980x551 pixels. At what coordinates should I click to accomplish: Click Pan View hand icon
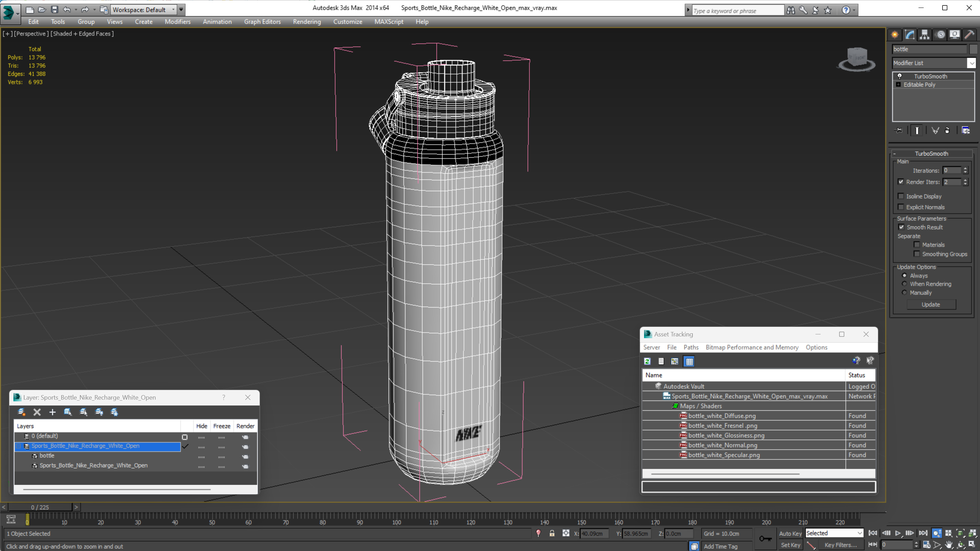949,545
